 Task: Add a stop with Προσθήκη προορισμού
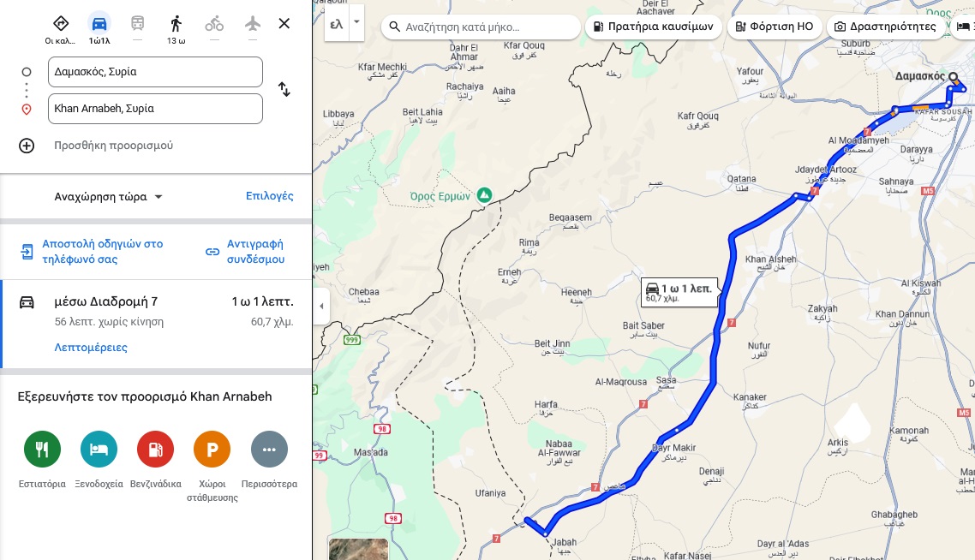[x=114, y=146]
